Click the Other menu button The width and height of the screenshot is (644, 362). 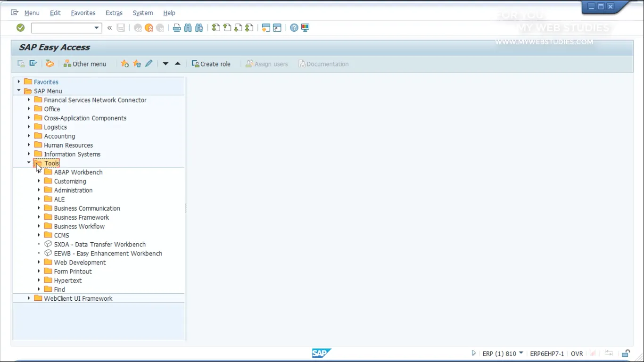tap(85, 64)
